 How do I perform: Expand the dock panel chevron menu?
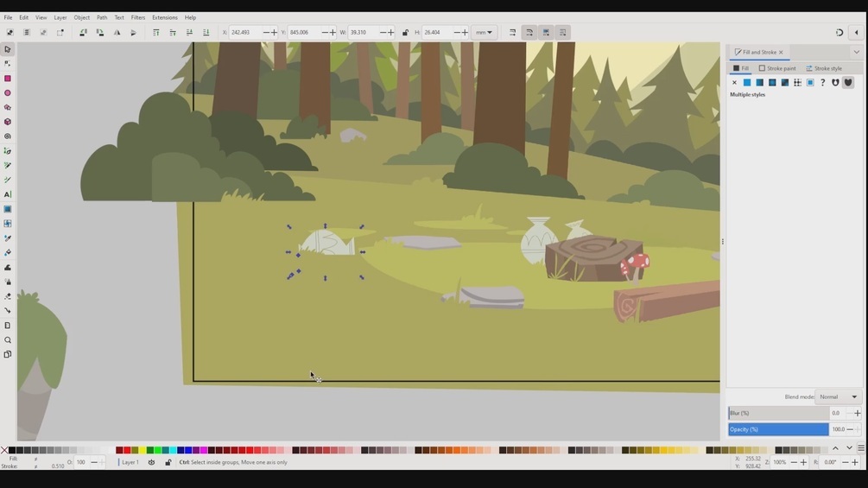pos(857,52)
